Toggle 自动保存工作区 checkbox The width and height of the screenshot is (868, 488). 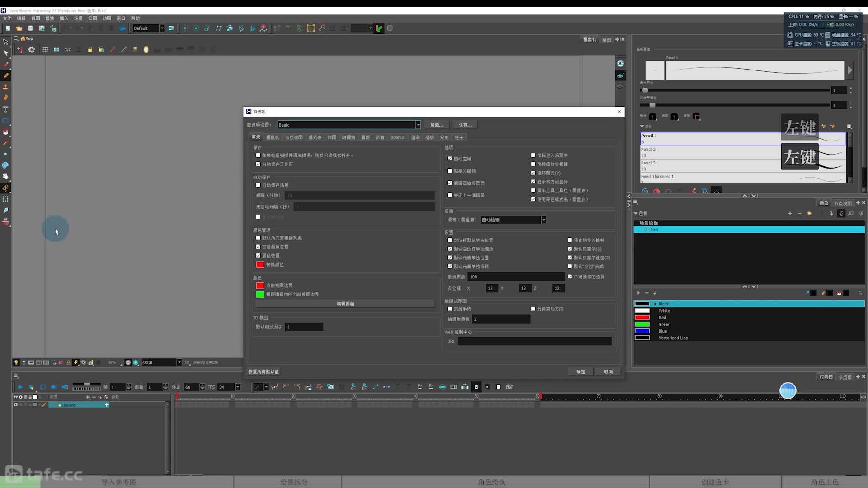click(x=258, y=164)
